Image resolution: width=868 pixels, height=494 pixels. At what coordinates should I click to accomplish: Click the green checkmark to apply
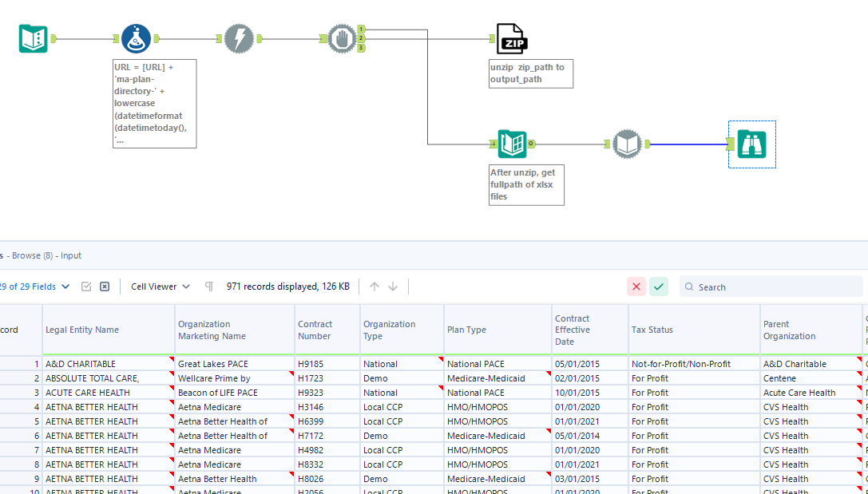tap(659, 286)
